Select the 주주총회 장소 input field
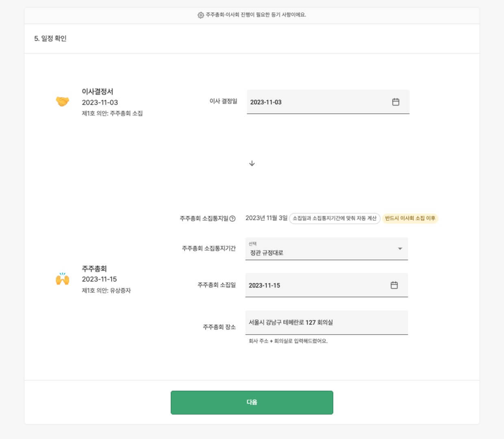Viewport: 504px width, 439px height. click(326, 322)
